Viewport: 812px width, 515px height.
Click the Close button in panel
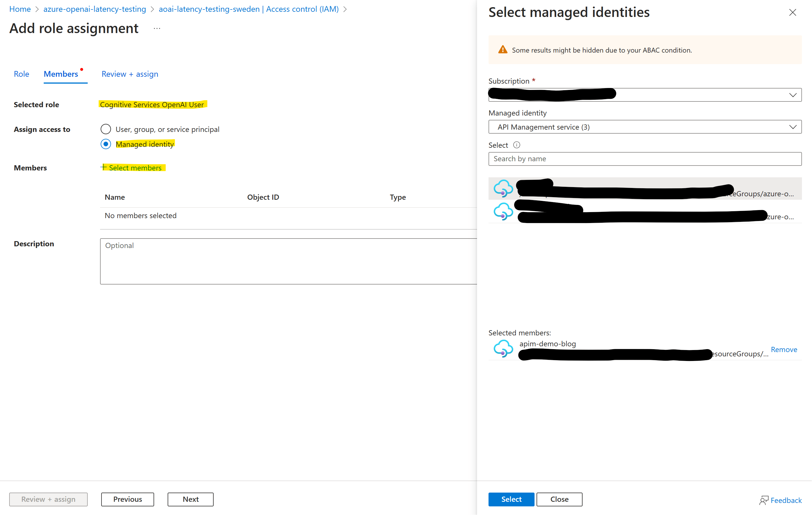[559, 499]
